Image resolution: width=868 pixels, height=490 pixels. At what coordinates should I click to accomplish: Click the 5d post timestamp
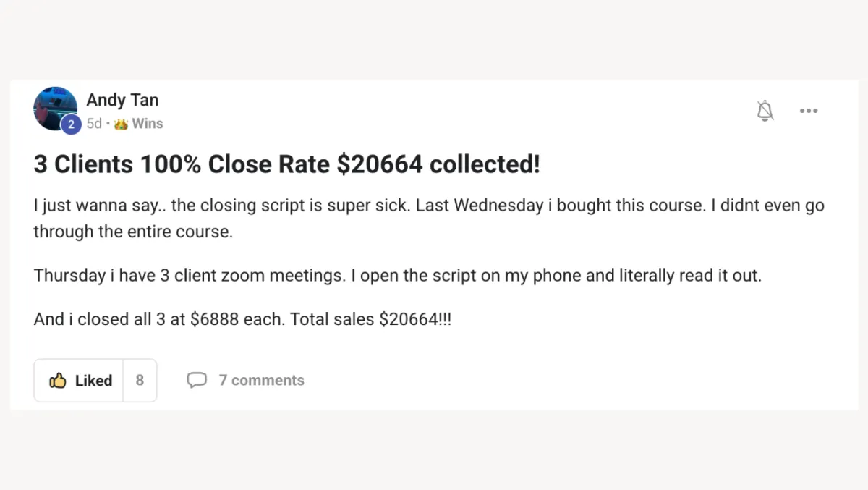(x=94, y=124)
